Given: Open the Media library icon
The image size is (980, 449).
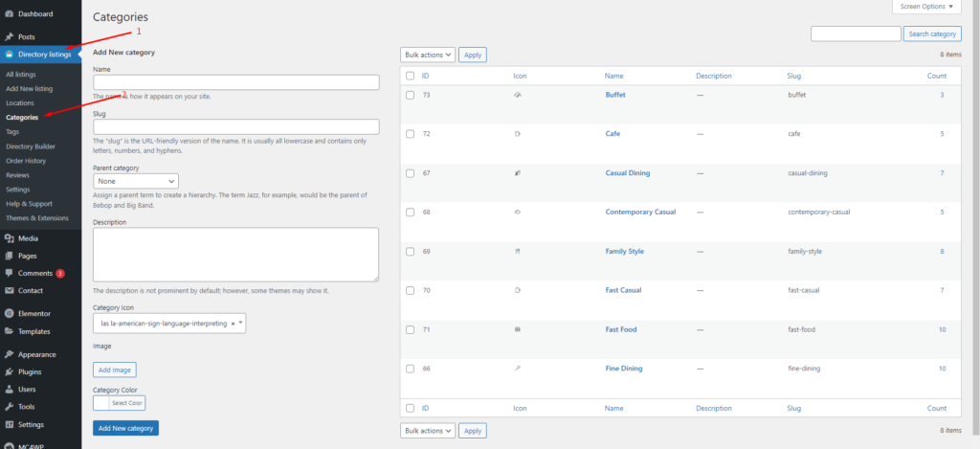Looking at the screenshot, I should click(10, 238).
